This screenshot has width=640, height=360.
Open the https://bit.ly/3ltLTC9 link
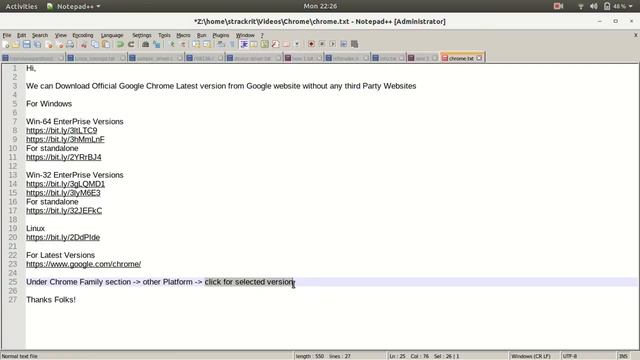click(62, 130)
